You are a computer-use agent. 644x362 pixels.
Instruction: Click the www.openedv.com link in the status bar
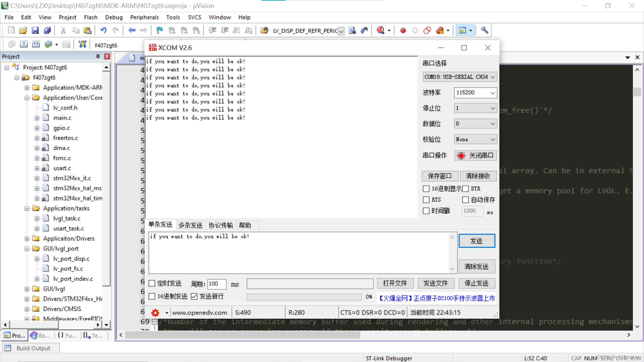coord(200,312)
